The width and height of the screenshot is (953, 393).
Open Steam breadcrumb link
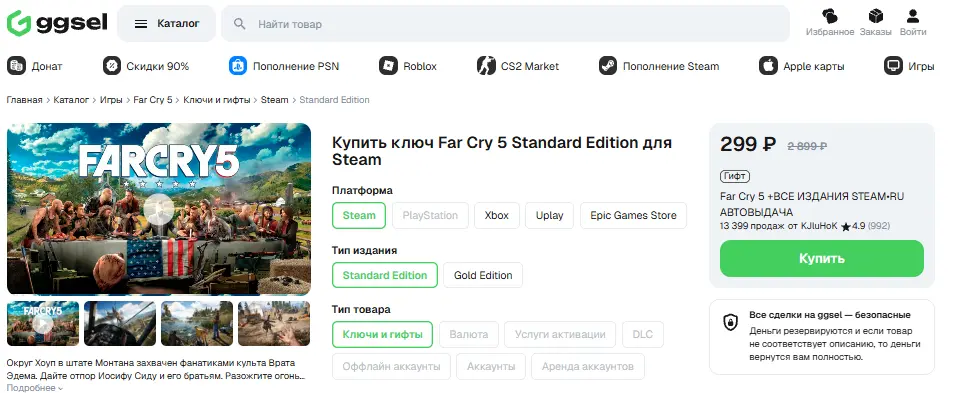[x=275, y=100]
